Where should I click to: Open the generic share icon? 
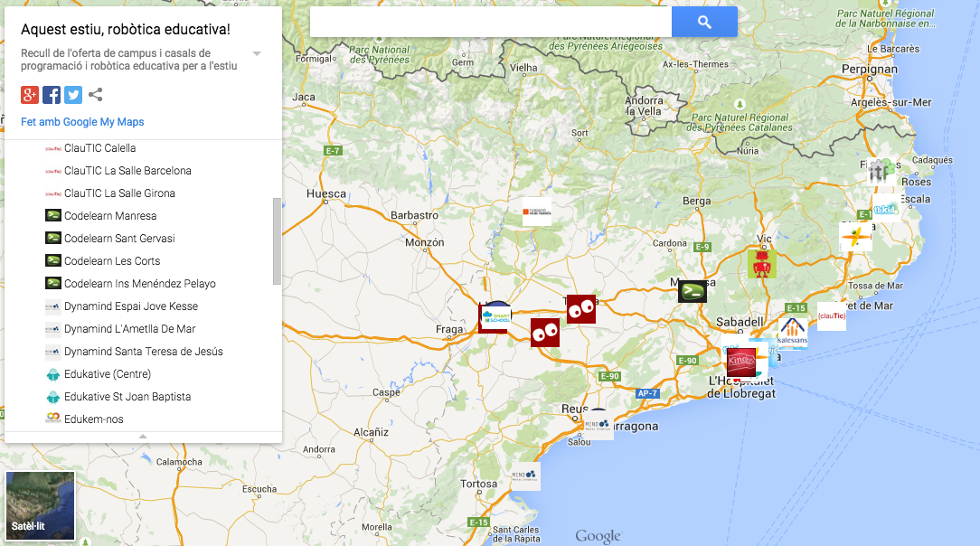(95, 95)
